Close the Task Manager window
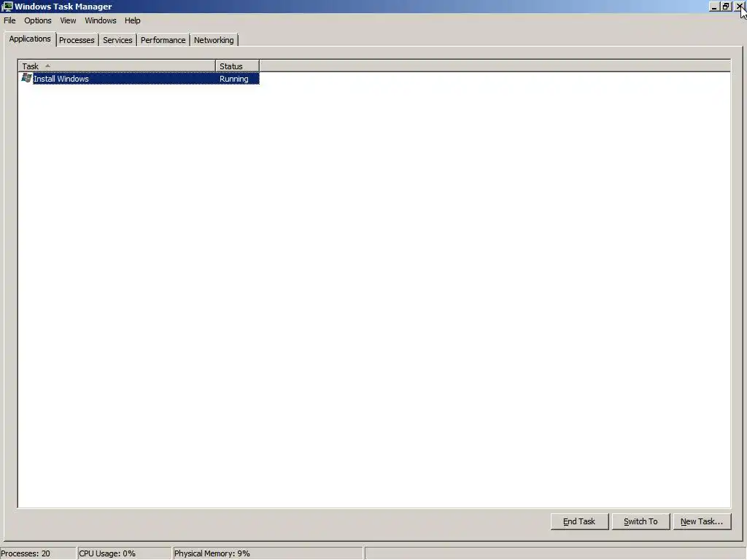747x560 pixels. 739,6
